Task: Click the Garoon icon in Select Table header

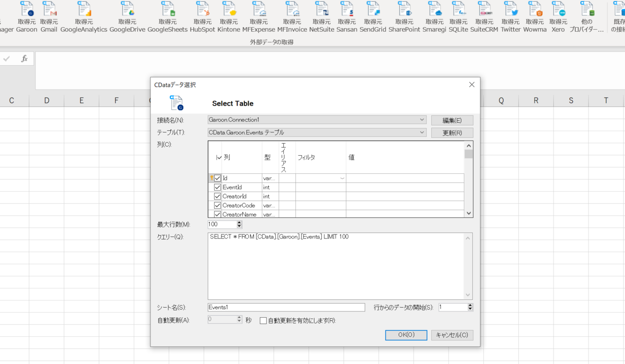Action: tap(177, 103)
